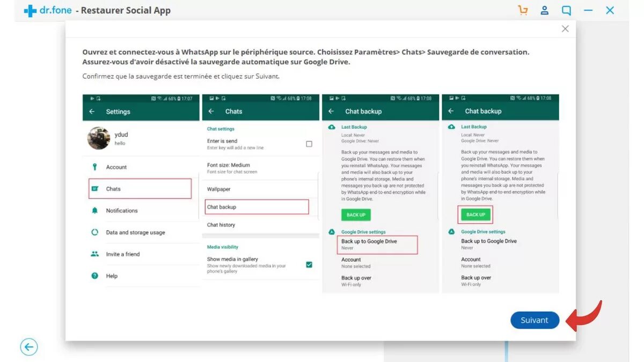Close the dr.fone application window
This screenshot has height=362, width=644.
click(610, 10)
